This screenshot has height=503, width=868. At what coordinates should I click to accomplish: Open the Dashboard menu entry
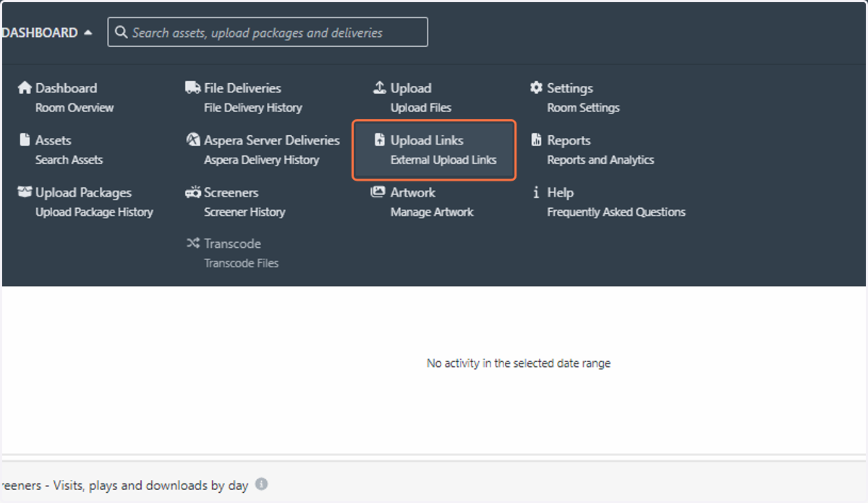point(66,88)
